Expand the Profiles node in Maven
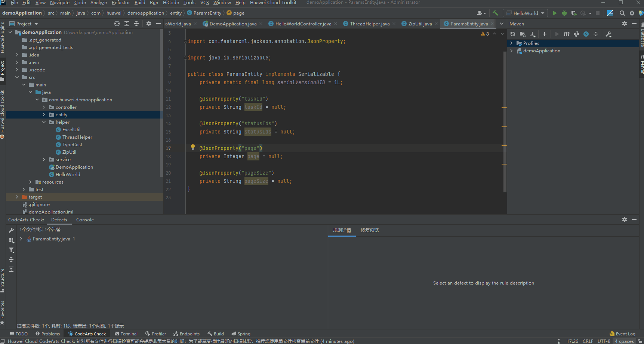This screenshot has height=344, width=644. [511, 43]
